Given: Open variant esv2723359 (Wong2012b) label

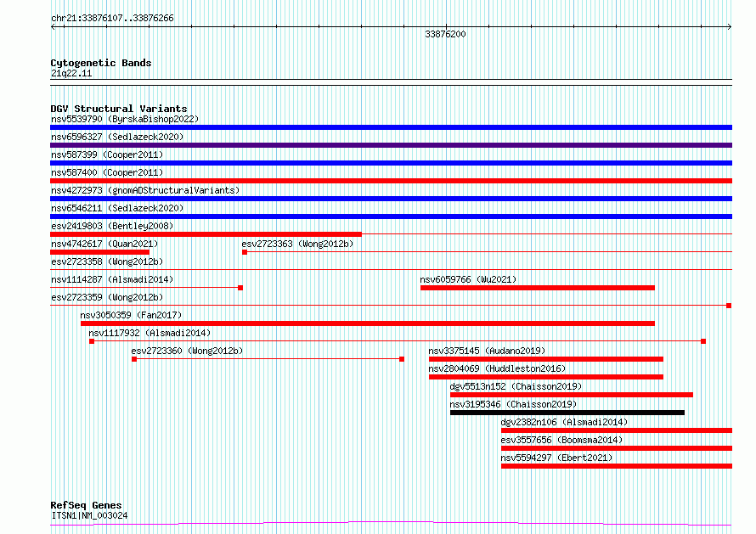Looking at the screenshot, I should pos(107,297).
